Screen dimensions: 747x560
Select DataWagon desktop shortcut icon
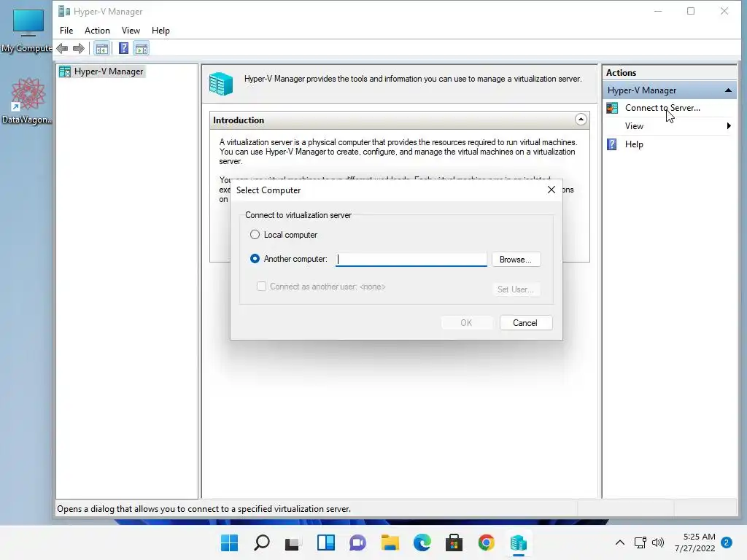tap(27, 101)
